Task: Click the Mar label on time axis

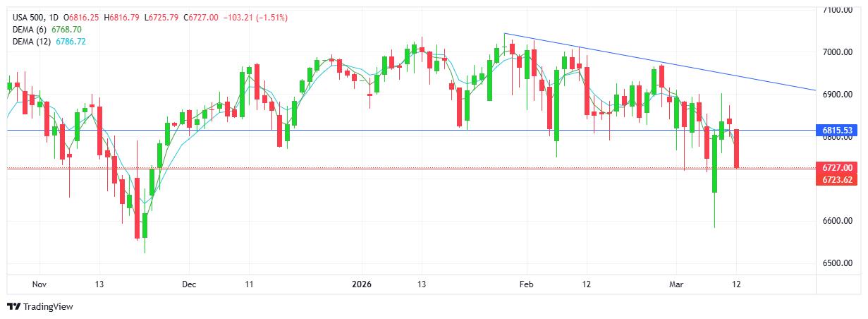Action: coord(676,284)
